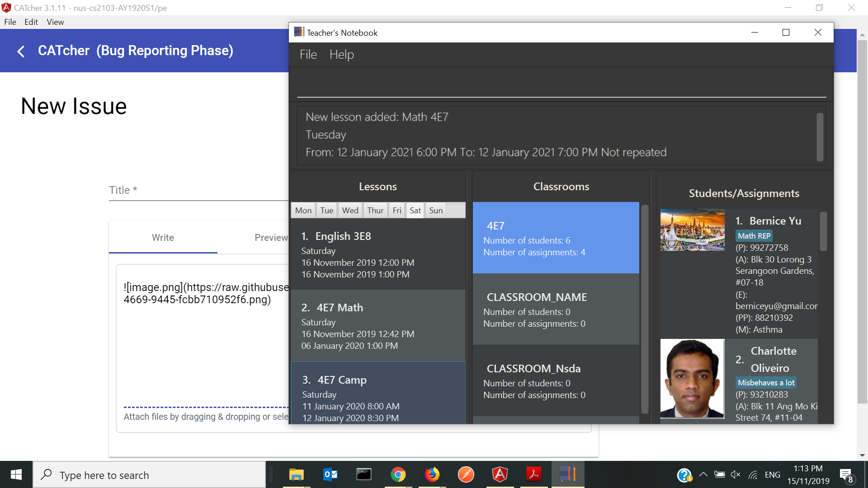
Task: Open Outlook from the taskbar
Action: (330, 474)
